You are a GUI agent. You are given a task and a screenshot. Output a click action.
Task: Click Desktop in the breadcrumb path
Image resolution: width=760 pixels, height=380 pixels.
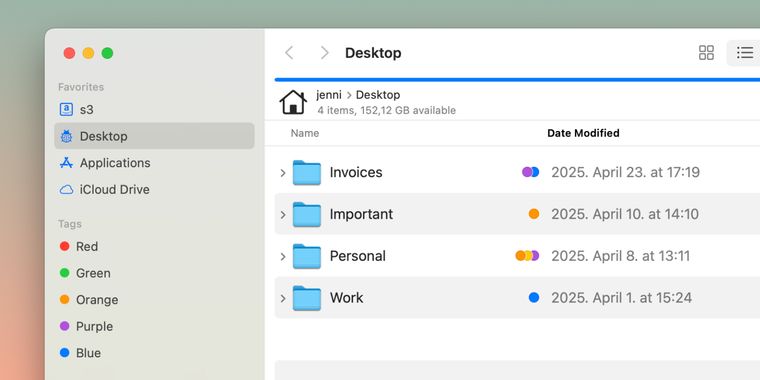coord(378,95)
